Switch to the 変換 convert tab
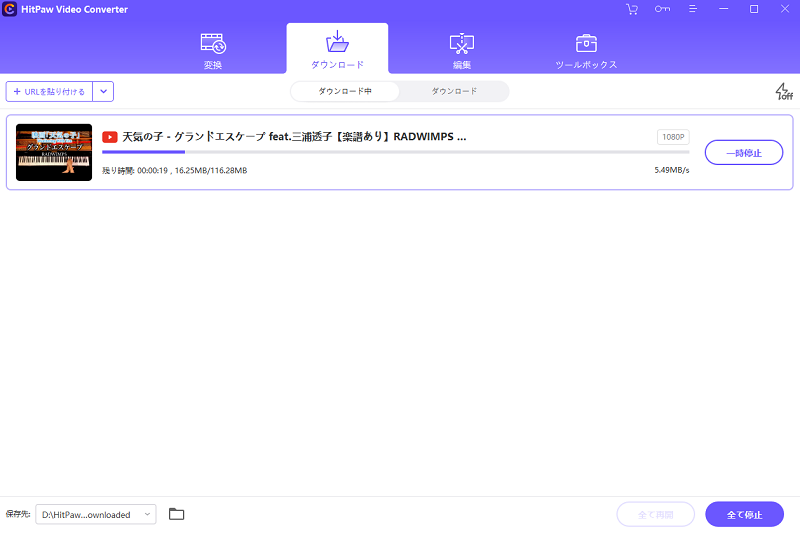The height and width of the screenshot is (540, 800). tap(213, 51)
